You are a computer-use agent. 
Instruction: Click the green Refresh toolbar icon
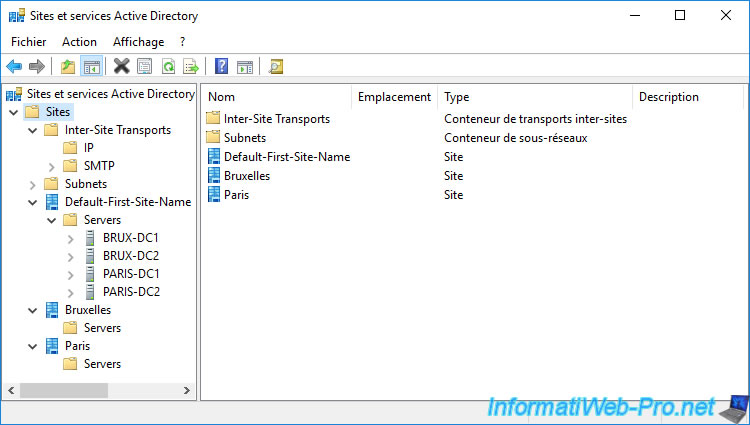168,67
